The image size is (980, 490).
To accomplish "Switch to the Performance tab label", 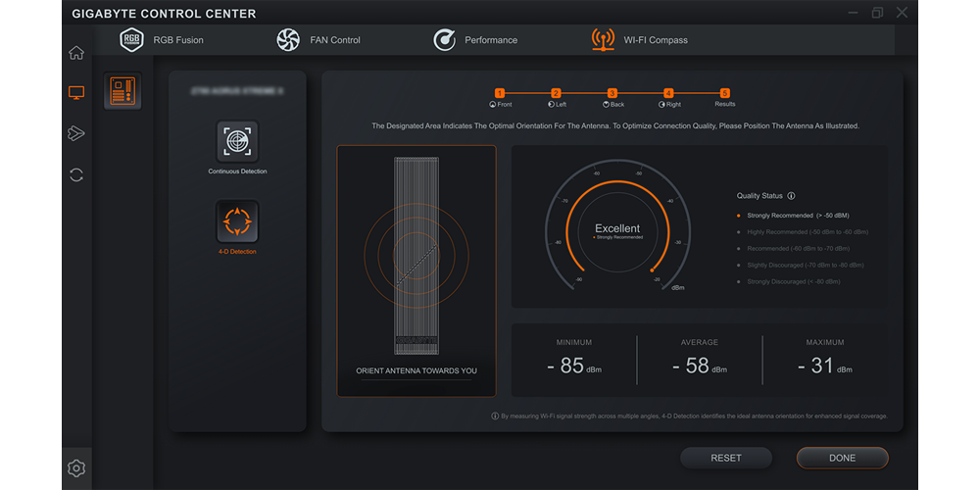I will point(491,40).
